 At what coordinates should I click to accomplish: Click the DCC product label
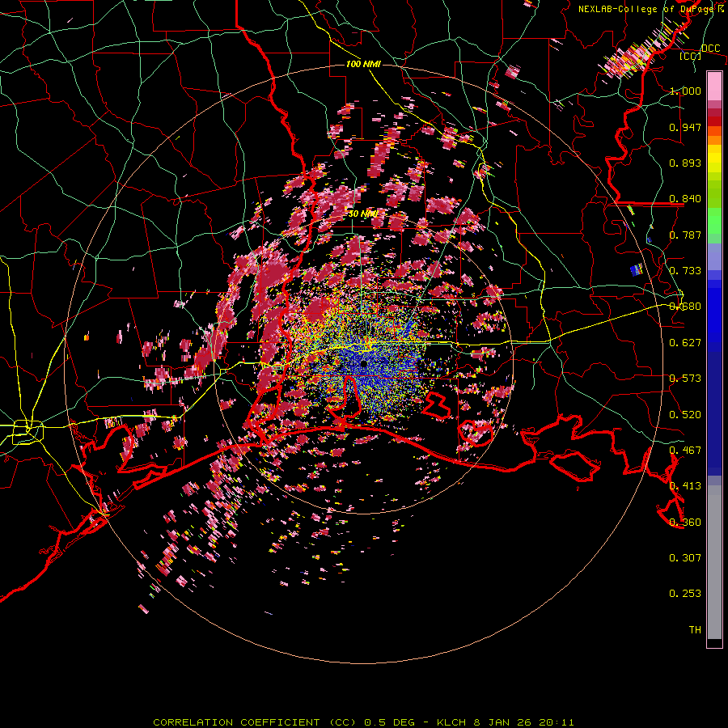710,48
